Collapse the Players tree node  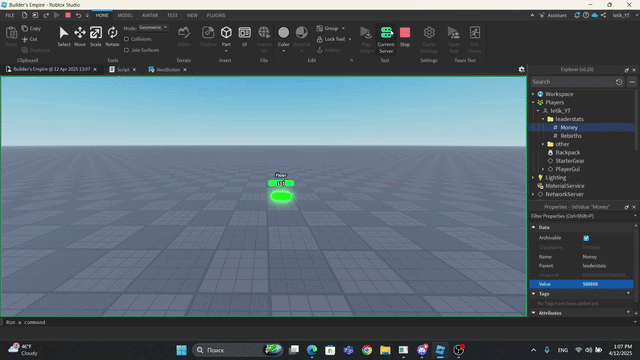(x=533, y=102)
